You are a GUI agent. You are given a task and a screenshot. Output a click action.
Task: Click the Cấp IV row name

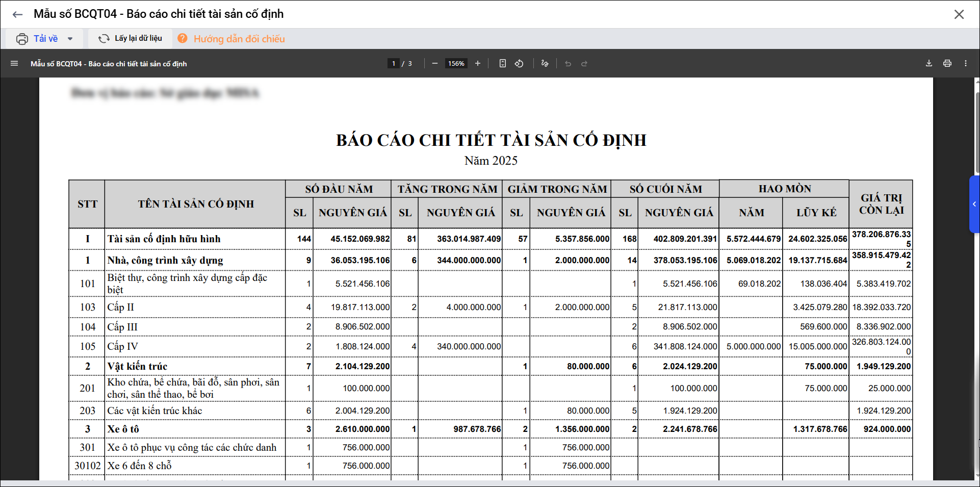coord(123,346)
